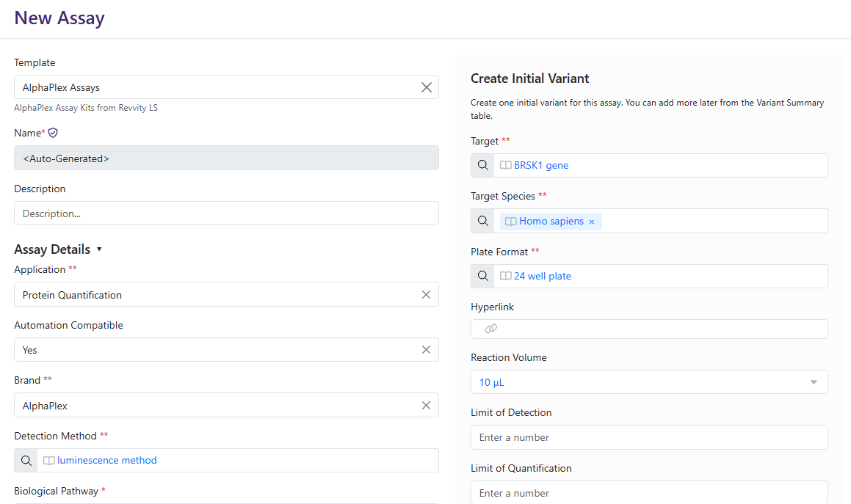Click the New Assay page heading

tap(59, 18)
